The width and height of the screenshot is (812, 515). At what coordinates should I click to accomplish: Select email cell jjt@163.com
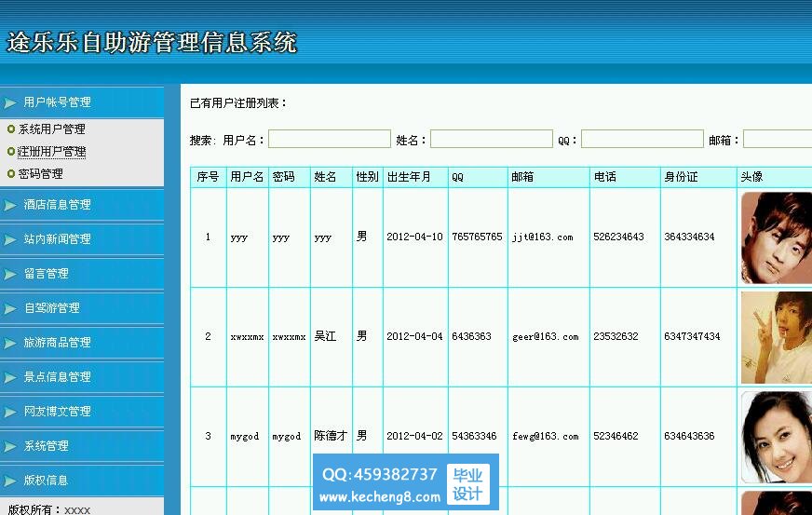(542, 237)
